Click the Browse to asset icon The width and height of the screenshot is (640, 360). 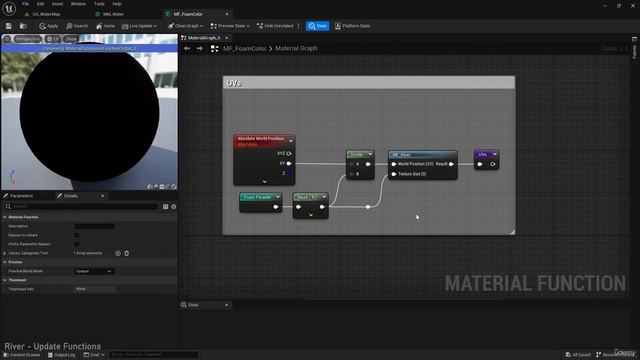(23, 26)
